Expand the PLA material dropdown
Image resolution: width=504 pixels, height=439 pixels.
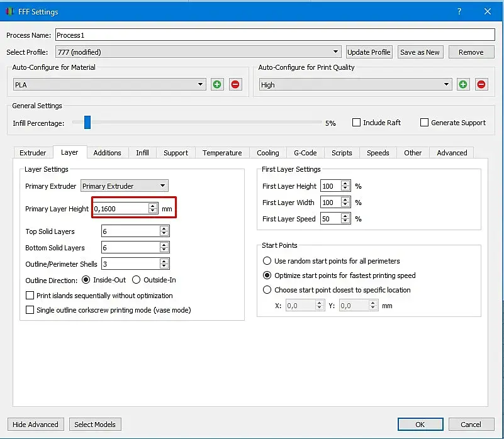[109, 84]
